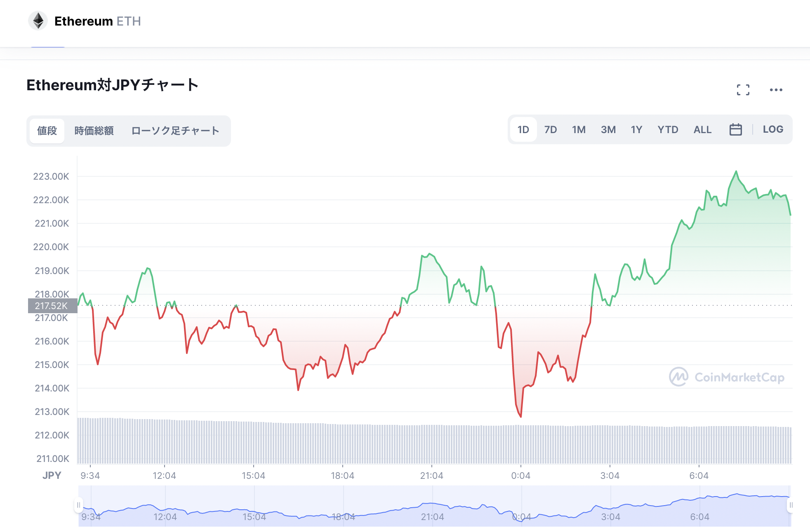Image resolution: width=810 pixels, height=532 pixels.
Task: Select the 7D time range
Action: [x=551, y=129]
